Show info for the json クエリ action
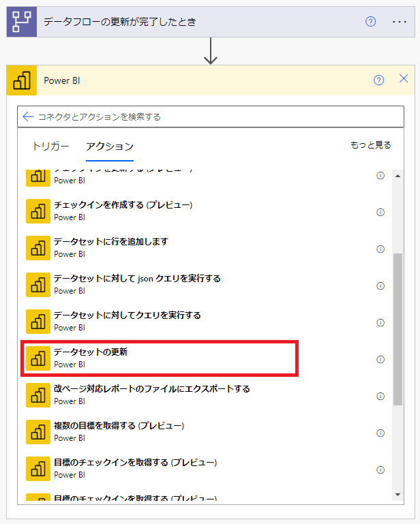This screenshot has height=524, width=420. (x=380, y=286)
